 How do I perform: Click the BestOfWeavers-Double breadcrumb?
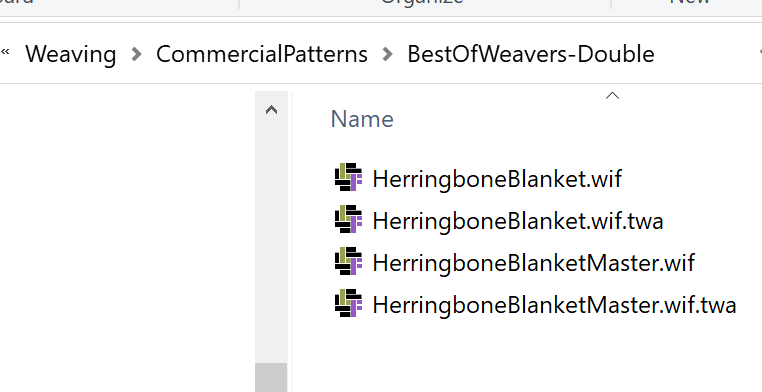point(531,54)
